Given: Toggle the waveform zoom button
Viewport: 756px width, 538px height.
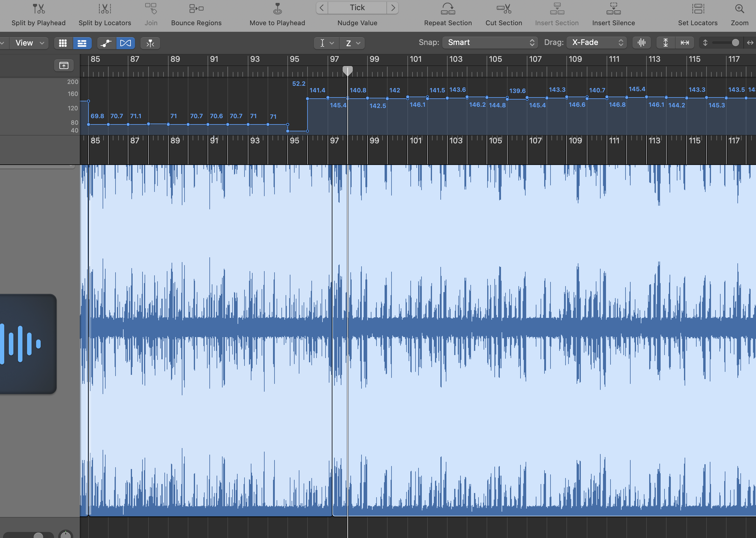Looking at the screenshot, I should click(x=641, y=43).
